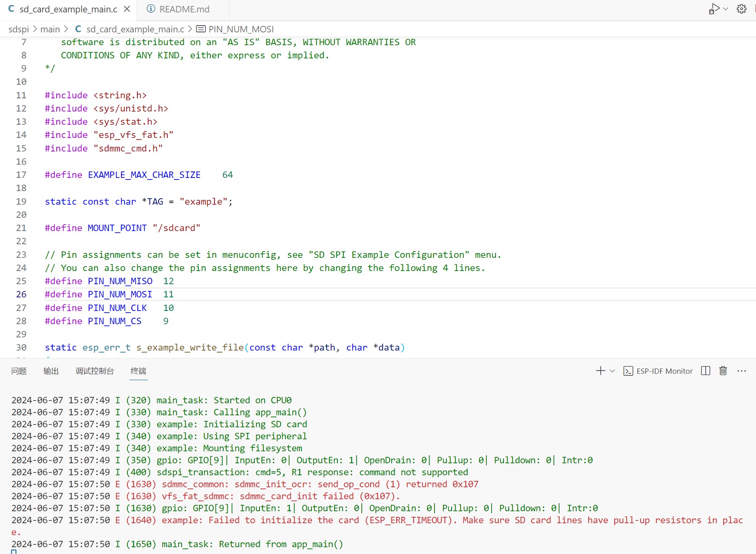
Task: Click the ESP-IDF Monitor terminal label
Action: coord(664,371)
